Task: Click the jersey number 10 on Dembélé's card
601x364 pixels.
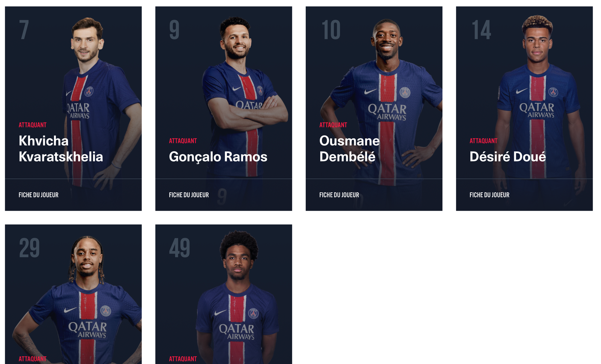Action: 331,30
